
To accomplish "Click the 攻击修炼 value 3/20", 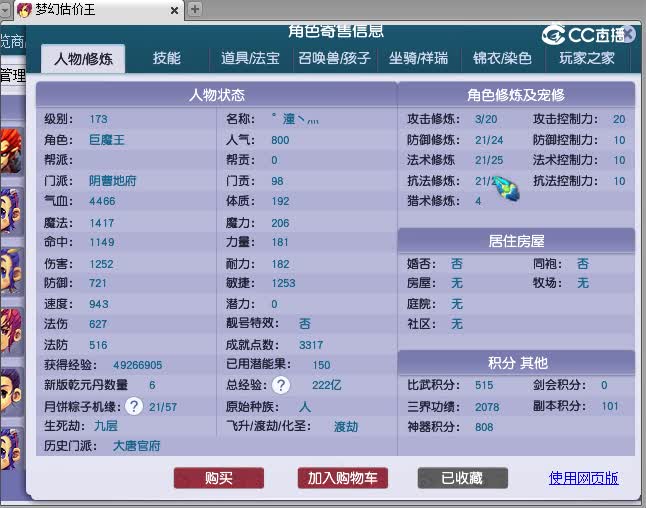I will pyautogui.click(x=486, y=119).
